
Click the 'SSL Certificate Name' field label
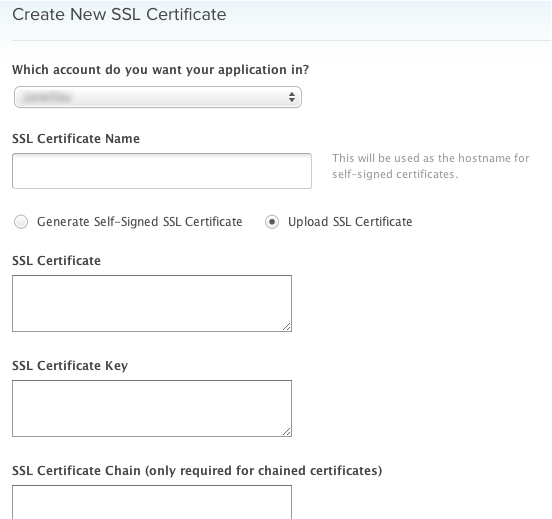(x=76, y=139)
